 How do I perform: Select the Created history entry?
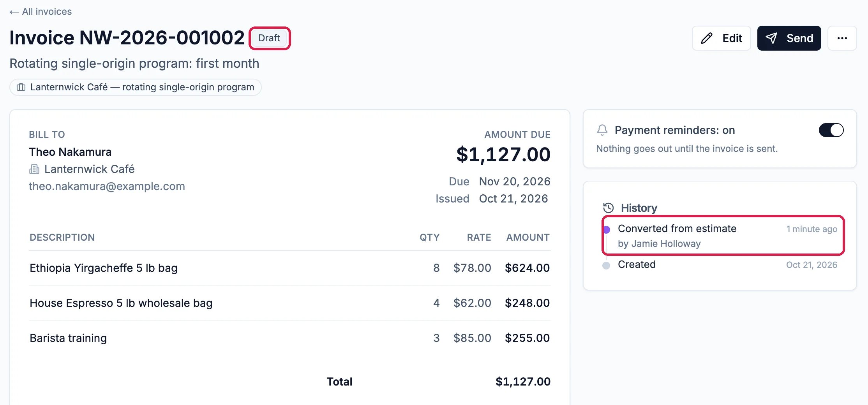point(720,265)
